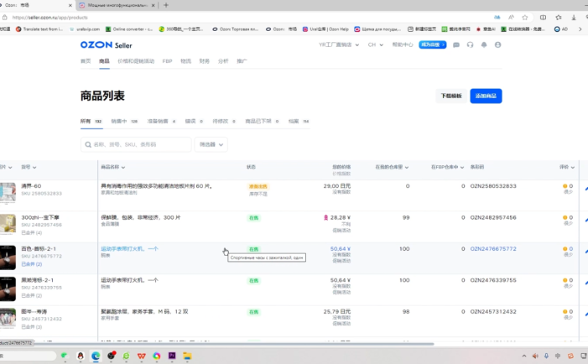
Task: Sort by the 商品名称 column header
Action: pyautogui.click(x=113, y=167)
